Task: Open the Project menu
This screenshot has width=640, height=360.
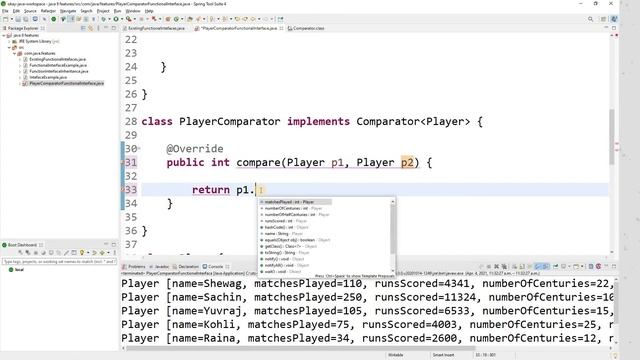Action: pos(103,11)
